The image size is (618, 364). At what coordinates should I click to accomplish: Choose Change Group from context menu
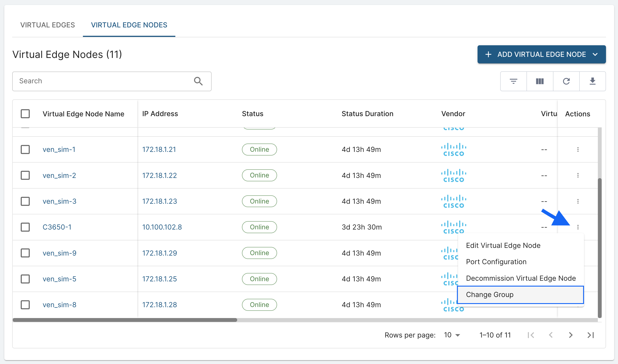pos(489,295)
